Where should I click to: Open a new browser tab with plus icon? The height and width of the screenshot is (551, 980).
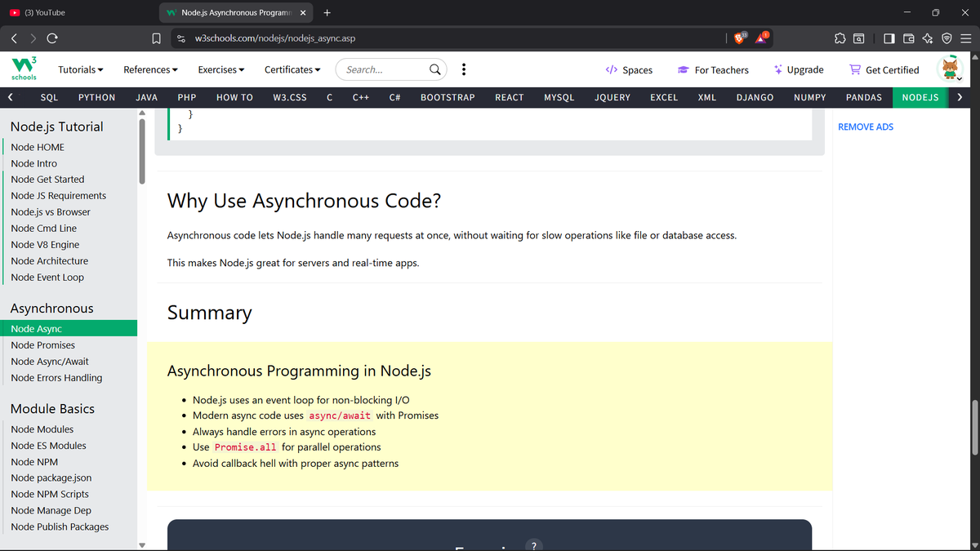(327, 12)
